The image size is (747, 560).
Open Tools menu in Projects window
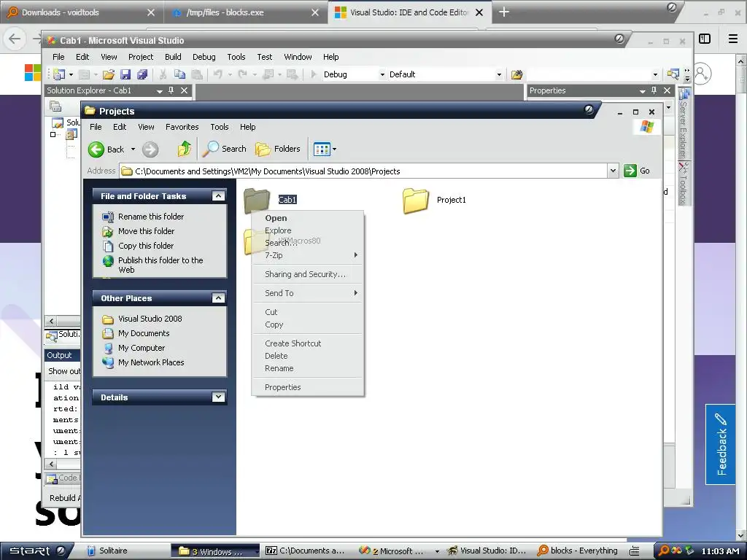click(220, 127)
